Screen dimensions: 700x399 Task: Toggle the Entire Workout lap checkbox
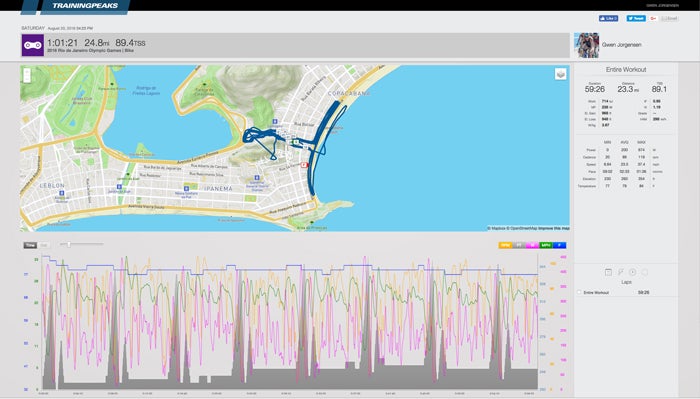pyautogui.click(x=579, y=292)
